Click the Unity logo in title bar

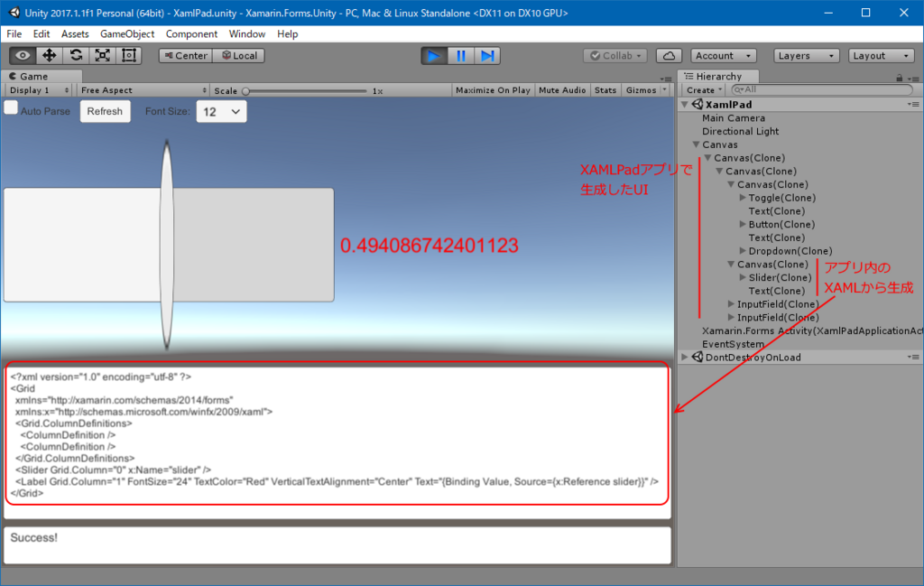coord(13,13)
